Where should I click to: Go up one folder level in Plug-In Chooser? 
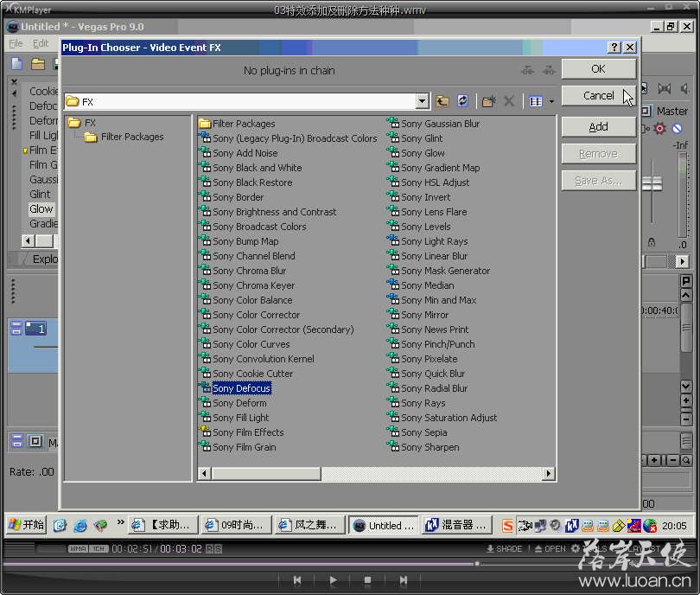pyautogui.click(x=442, y=101)
